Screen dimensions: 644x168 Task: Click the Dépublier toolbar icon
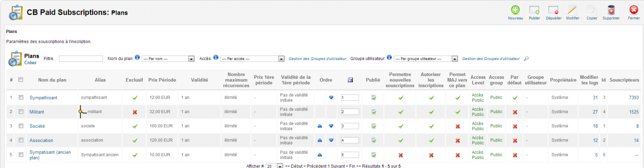pyautogui.click(x=553, y=10)
